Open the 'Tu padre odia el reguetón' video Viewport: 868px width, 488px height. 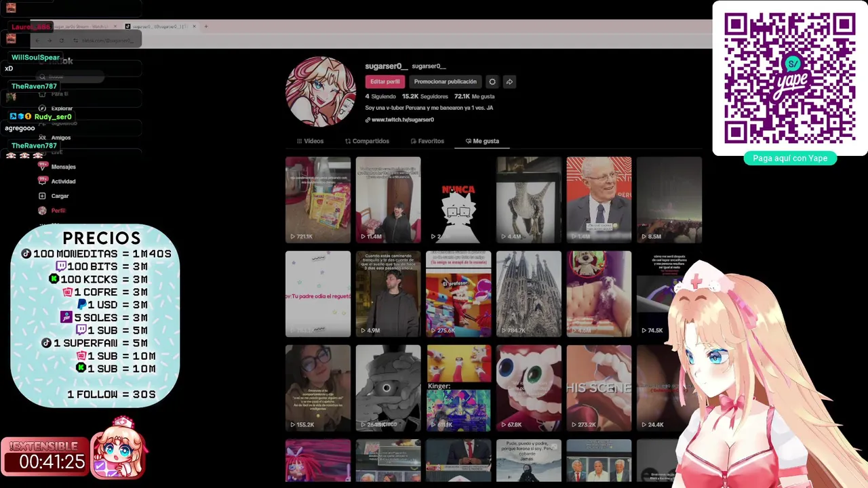pos(318,294)
